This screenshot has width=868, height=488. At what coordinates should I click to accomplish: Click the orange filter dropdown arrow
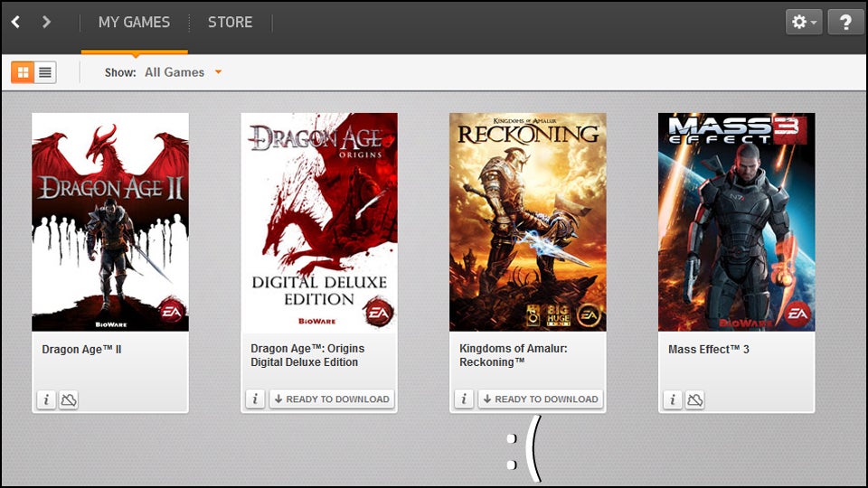click(x=218, y=72)
